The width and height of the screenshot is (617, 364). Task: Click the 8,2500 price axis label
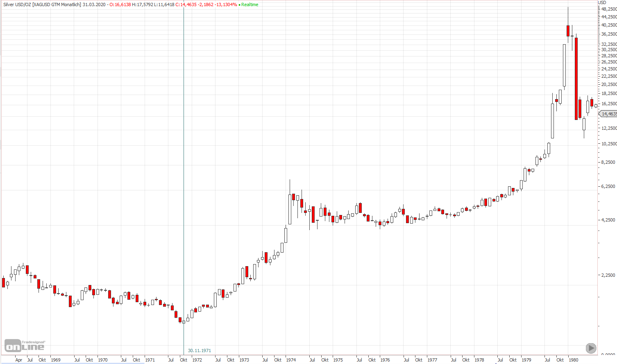[608, 162]
